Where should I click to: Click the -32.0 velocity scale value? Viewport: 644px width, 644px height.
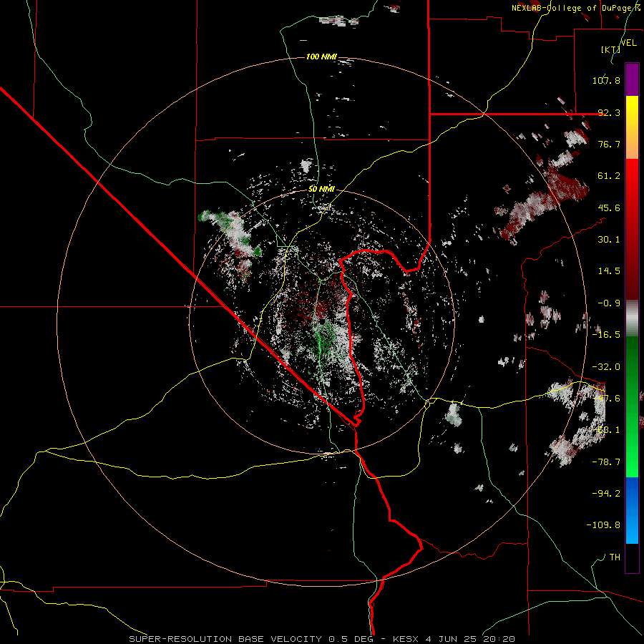606,367
